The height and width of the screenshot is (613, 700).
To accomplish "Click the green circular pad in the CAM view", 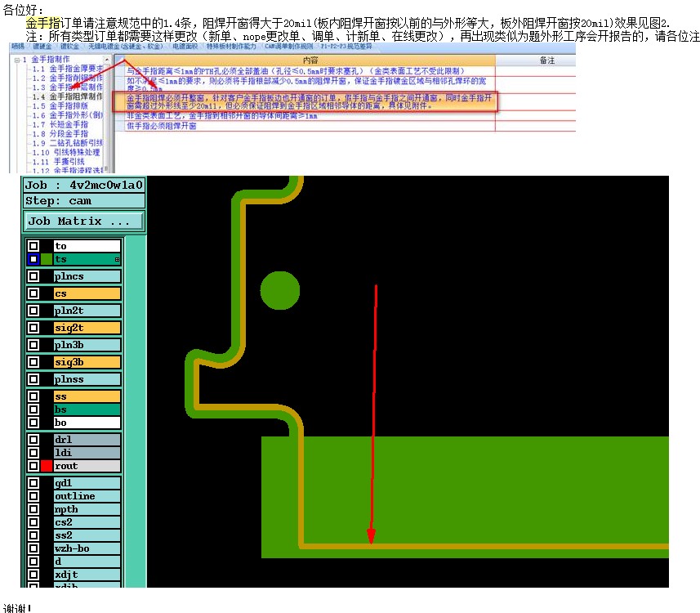I will coord(280,290).
